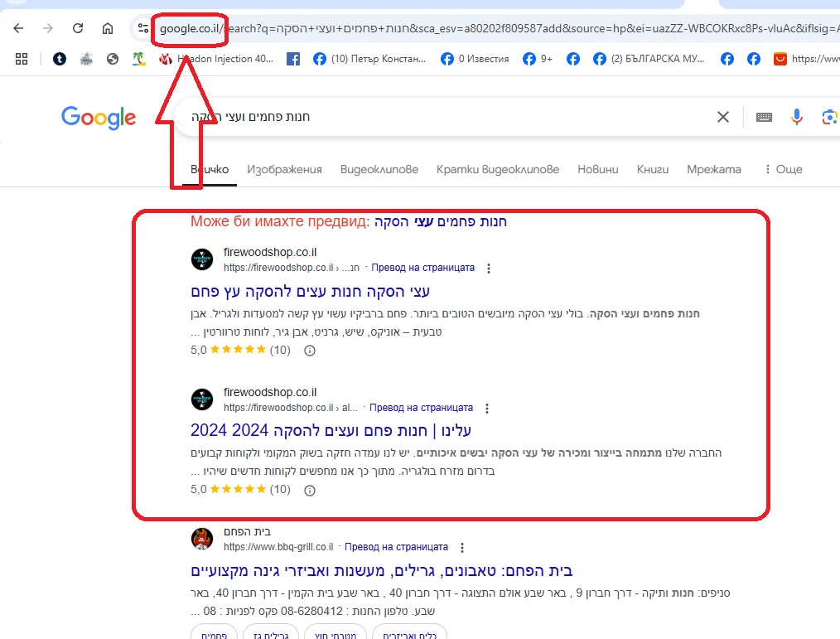
Task: Open the Кратки видеоклипове tab
Action: pos(498,169)
